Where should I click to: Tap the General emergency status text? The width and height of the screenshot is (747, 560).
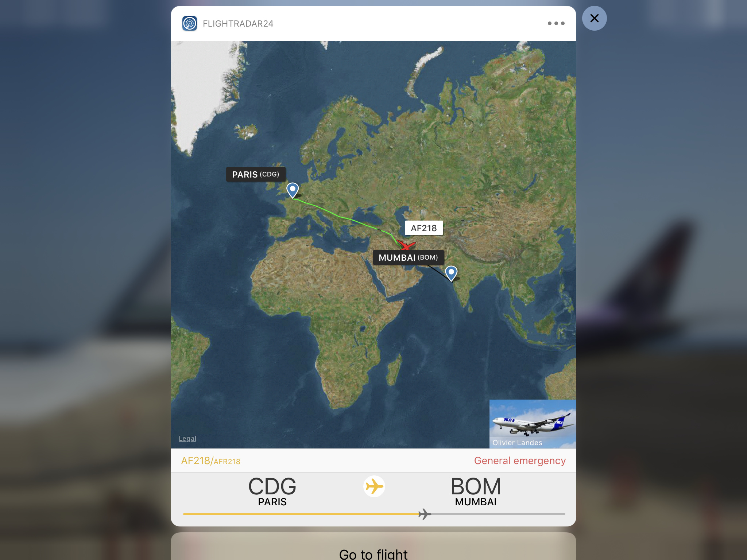pyautogui.click(x=520, y=461)
